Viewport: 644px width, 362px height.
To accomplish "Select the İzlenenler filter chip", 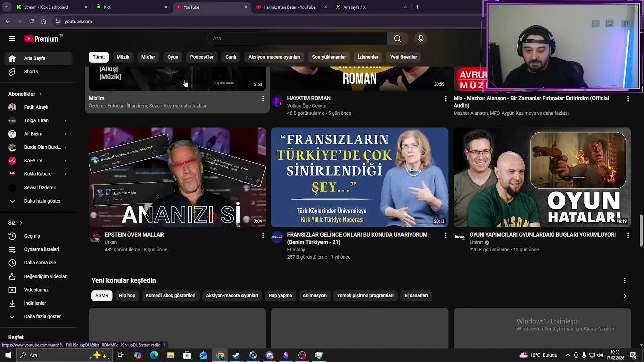I will [x=368, y=57].
